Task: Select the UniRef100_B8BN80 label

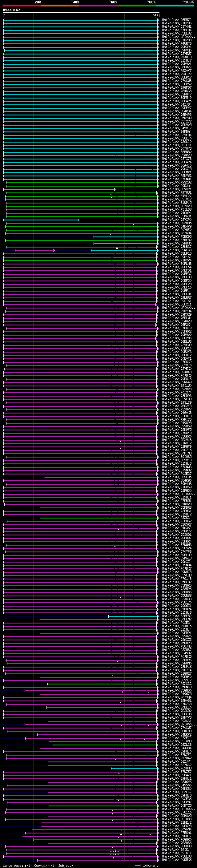Action: (x=177, y=152)
